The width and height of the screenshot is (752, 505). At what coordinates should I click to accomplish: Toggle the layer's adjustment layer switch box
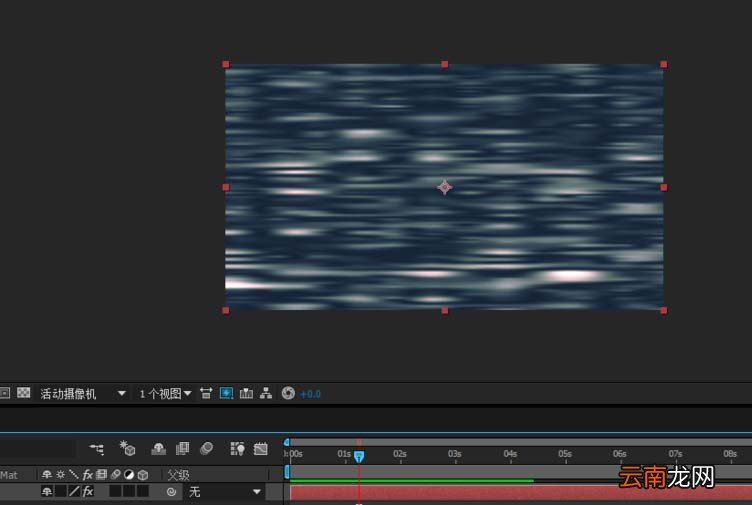tap(129, 491)
